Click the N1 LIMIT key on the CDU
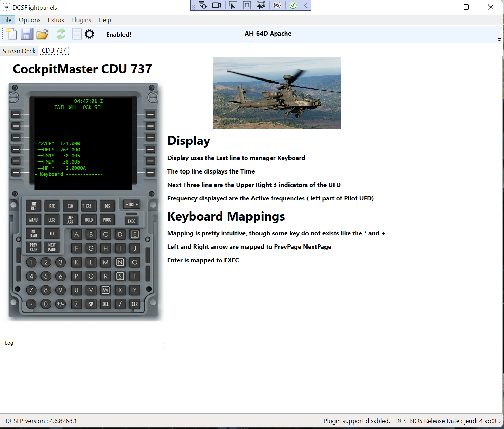504x429 pixels. coord(34,234)
